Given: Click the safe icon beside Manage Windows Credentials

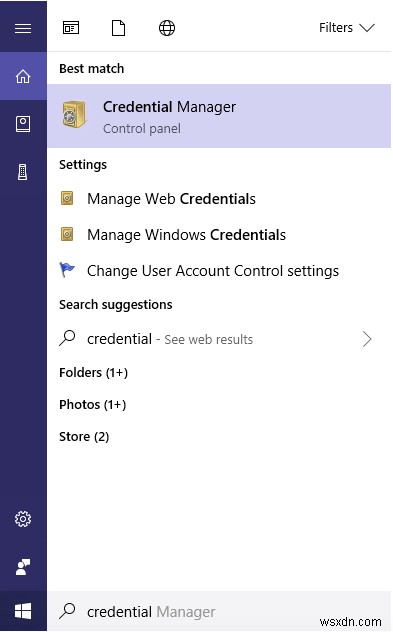Looking at the screenshot, I should click(x=67, y=234).
